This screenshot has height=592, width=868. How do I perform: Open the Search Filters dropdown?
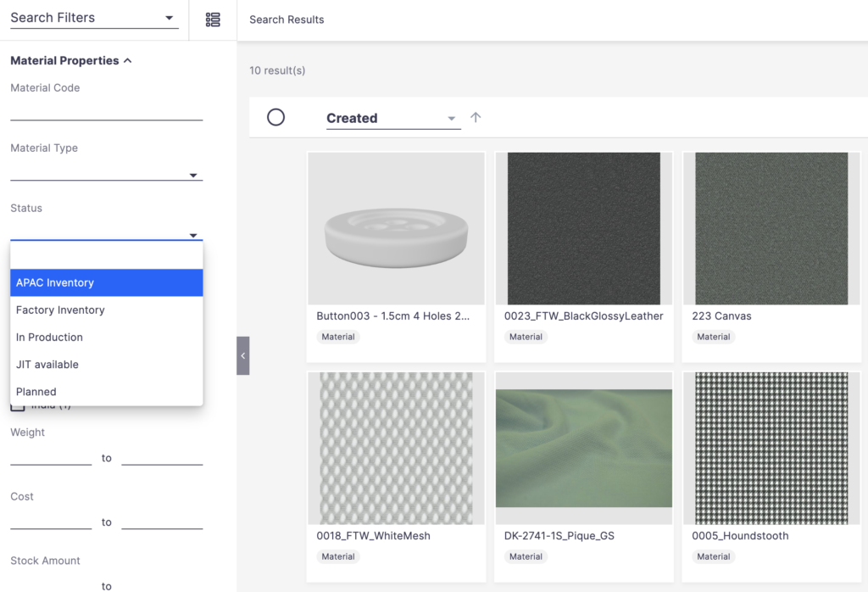point(94,18)
